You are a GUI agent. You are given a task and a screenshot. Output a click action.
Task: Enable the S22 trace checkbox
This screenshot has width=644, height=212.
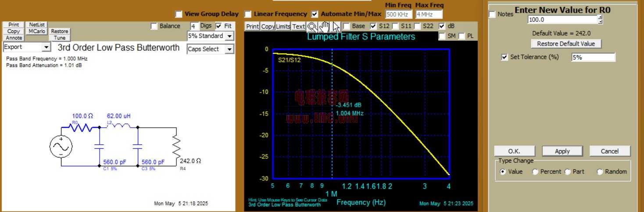coord(418,26)
